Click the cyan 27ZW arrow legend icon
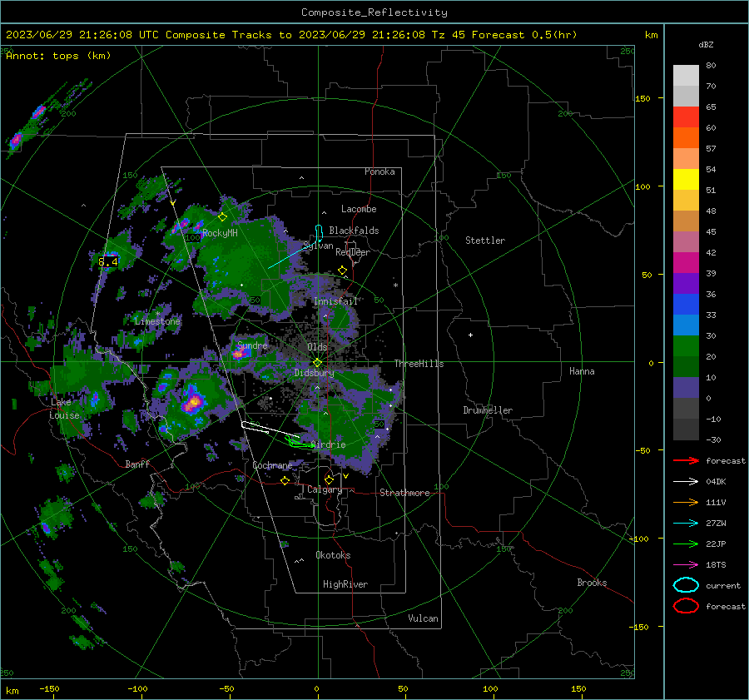The height and width of the screenshot is (700, 749). click(x=686, y=524)
